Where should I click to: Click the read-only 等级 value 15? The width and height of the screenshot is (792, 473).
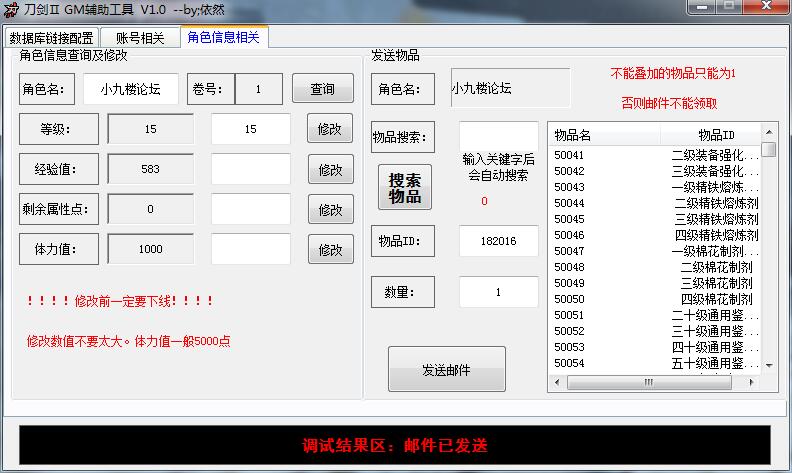click(x=151, y=129)
